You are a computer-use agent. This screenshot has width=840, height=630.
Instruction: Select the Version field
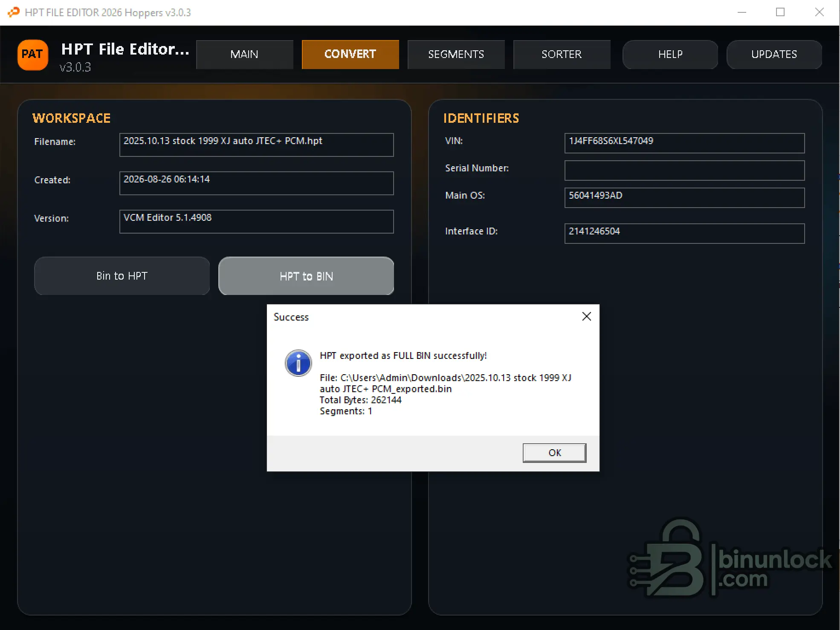pyautogui.click(x=256, y=222)
